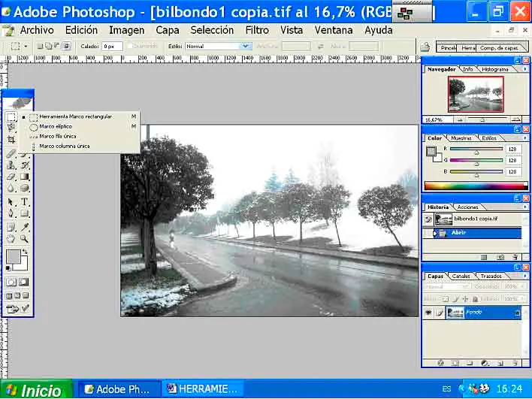532x399 pixels.
Task: Pick a color from the spectrum ramp
Action: [476, 186]
